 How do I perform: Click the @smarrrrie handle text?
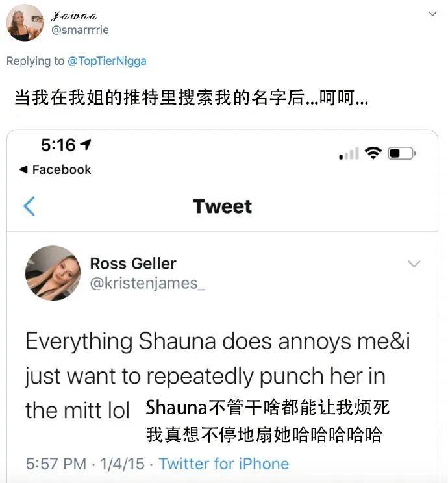pos(80,30)
